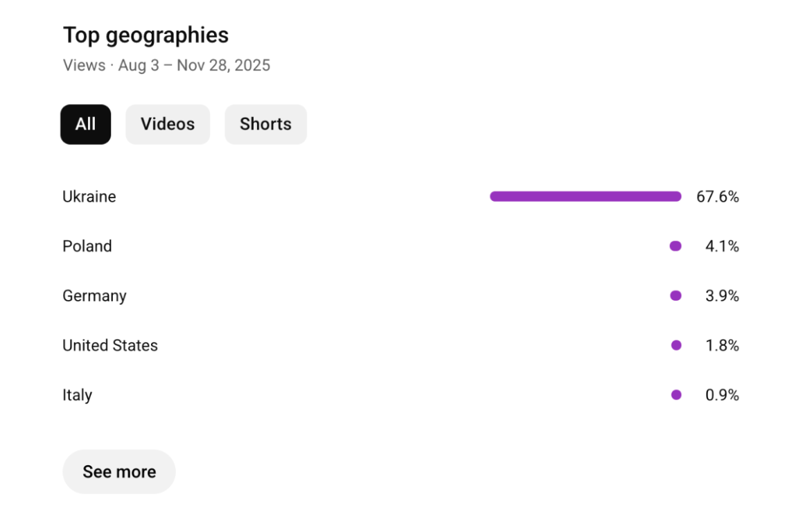This screenshot has height=506, width=812.
Task: Click the purple dot for Poland
Action: click(676, 246)
